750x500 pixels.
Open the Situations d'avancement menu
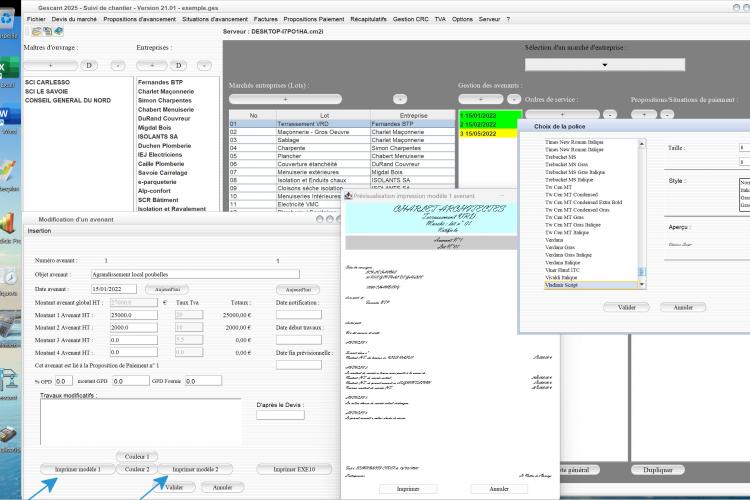coord(215,19)
